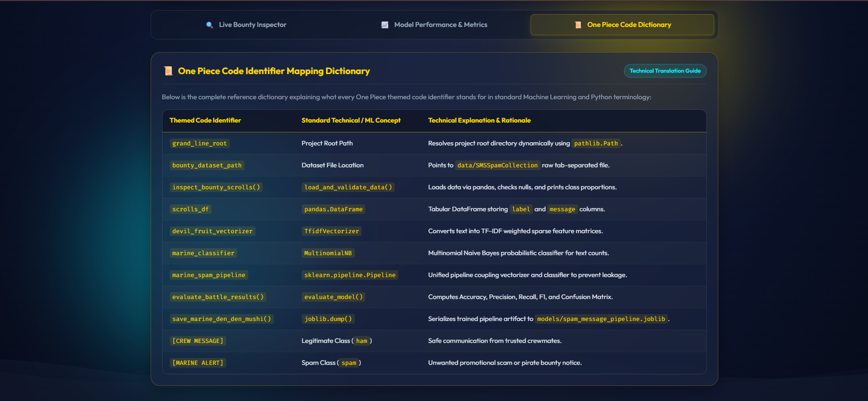The width and height of the screenshot is (868, 401).
Task: Click the models/spam_message_pipeline.joblib code chip
Action: click(x=601, y=319)
